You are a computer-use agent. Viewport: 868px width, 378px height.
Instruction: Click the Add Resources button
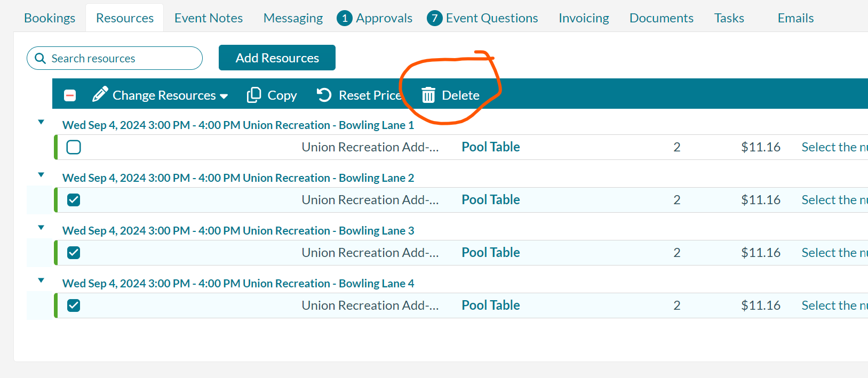pyautogui.click(x=277, y=58)
